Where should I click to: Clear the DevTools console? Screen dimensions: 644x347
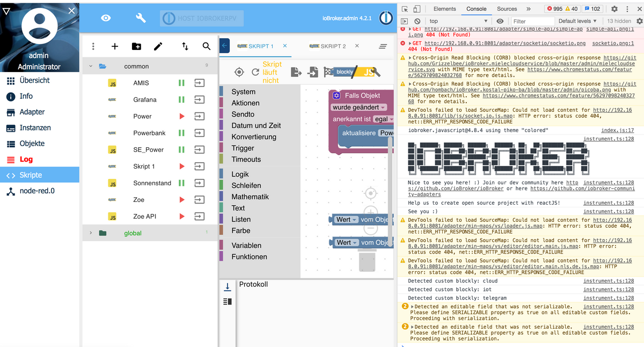(x=418, y=21)
